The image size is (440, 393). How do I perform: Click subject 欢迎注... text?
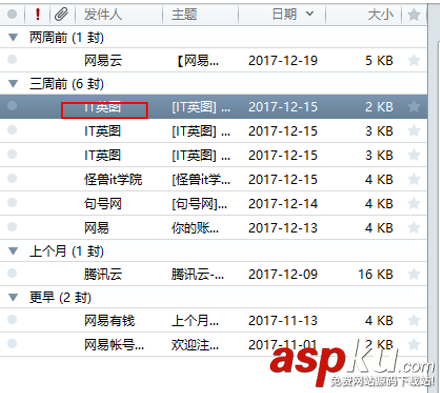coord(195,345)
